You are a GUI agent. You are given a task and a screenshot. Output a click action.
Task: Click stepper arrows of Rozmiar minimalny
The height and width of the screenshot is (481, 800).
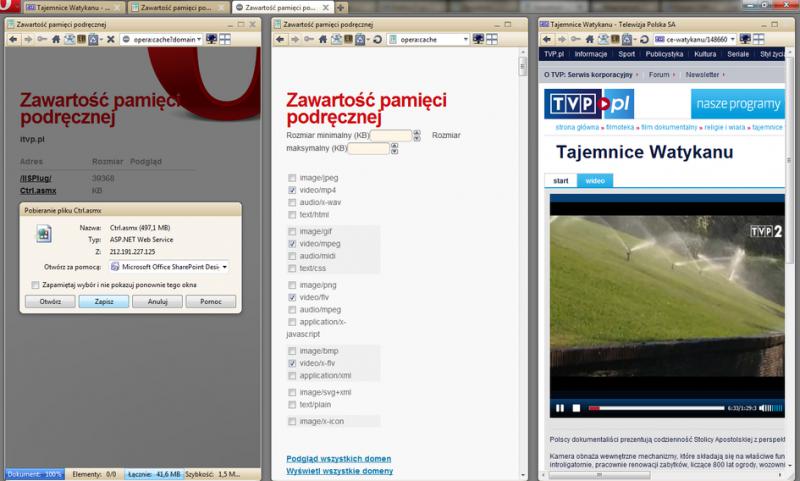[x=417, y=136]
